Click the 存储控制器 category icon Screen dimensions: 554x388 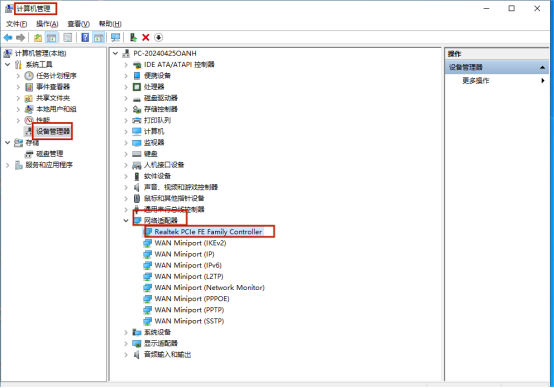[x=137, y=109]
